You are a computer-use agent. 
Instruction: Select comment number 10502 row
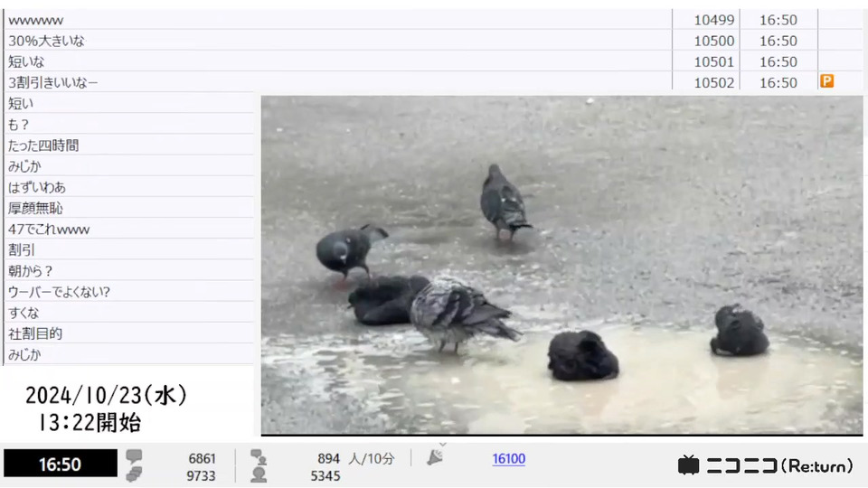(433, 82)
